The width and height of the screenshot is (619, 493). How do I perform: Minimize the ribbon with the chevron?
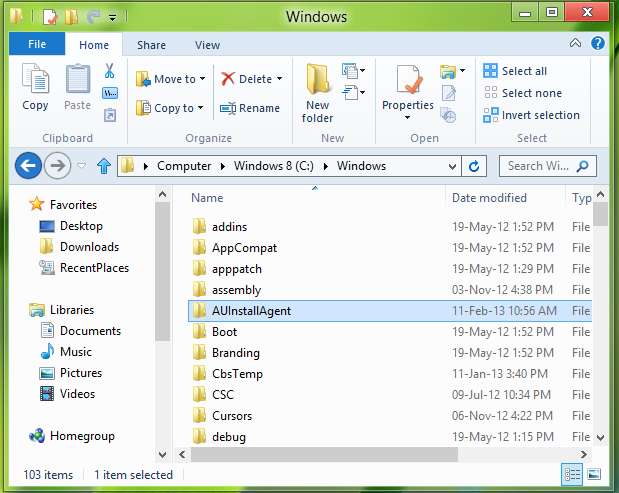575,43
